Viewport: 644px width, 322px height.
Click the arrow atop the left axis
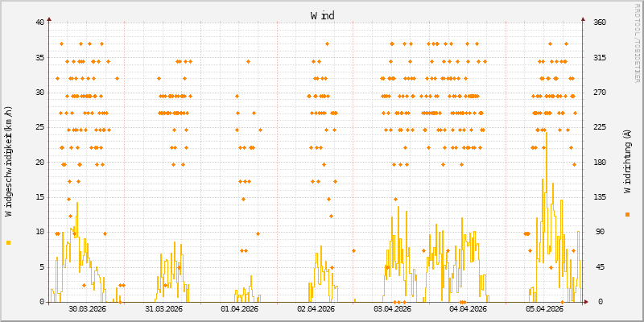coord(49,18)
